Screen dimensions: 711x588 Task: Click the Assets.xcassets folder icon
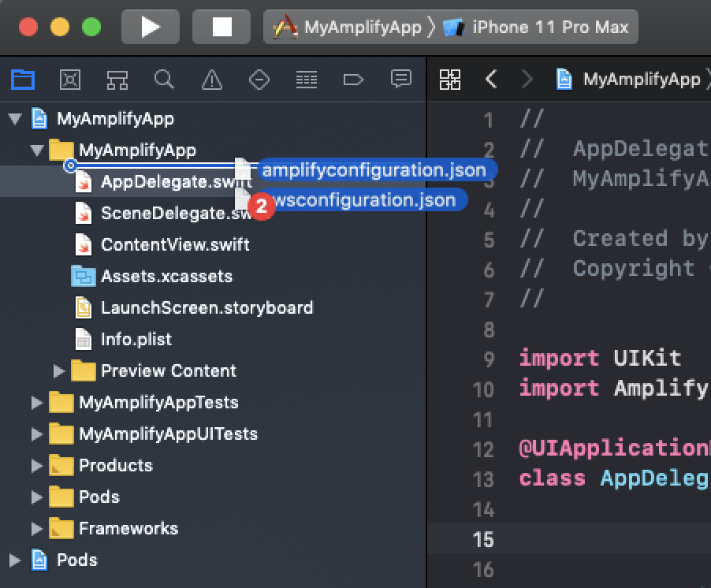(x=84, y=277)
